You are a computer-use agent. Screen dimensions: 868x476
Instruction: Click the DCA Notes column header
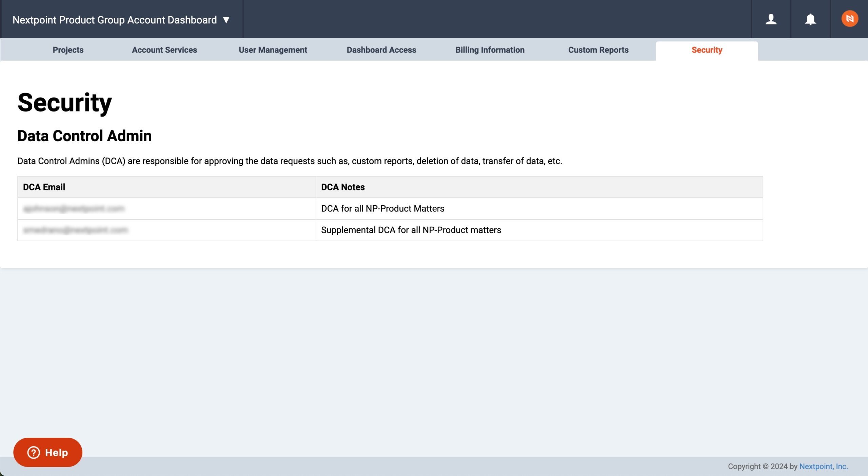pyautogui.click(x=342, y=187)
